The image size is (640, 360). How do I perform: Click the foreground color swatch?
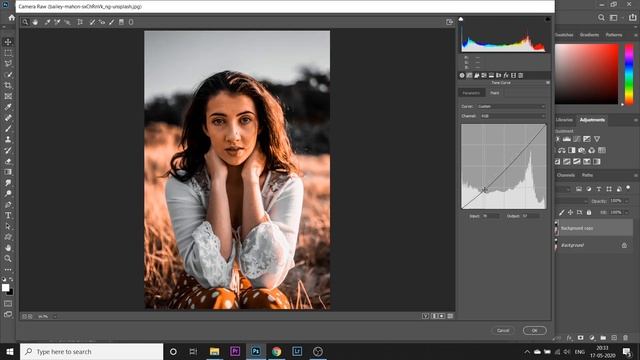coord(5,288)
